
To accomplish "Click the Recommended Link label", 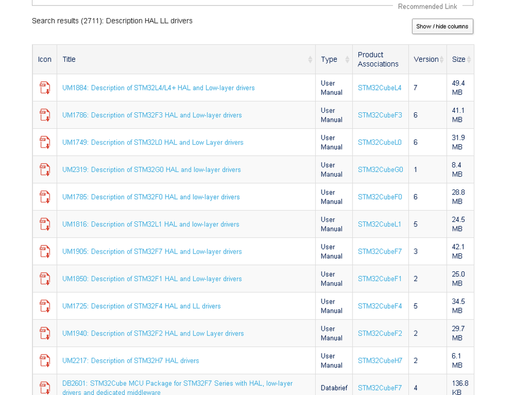I will (x=428, y=6).
